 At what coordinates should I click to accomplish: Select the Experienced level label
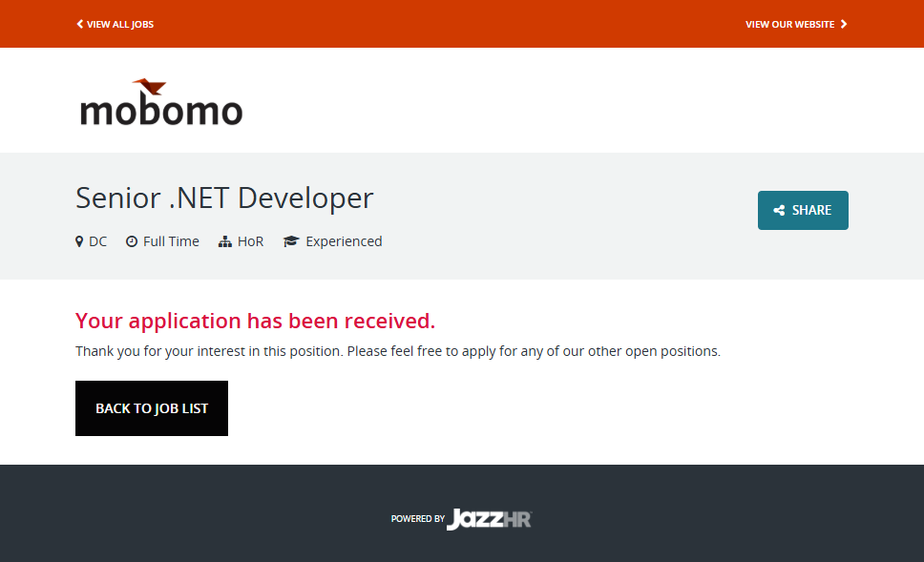(x=344, y=241)
